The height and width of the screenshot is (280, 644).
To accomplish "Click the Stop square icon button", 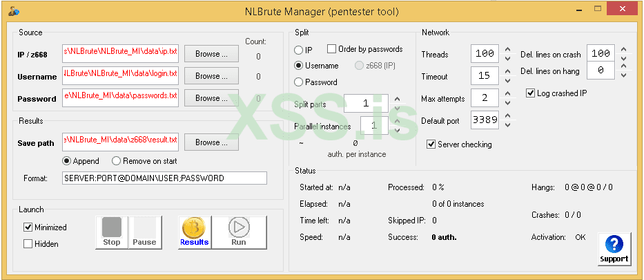I will pyautogui.click(x=112, y=232).
